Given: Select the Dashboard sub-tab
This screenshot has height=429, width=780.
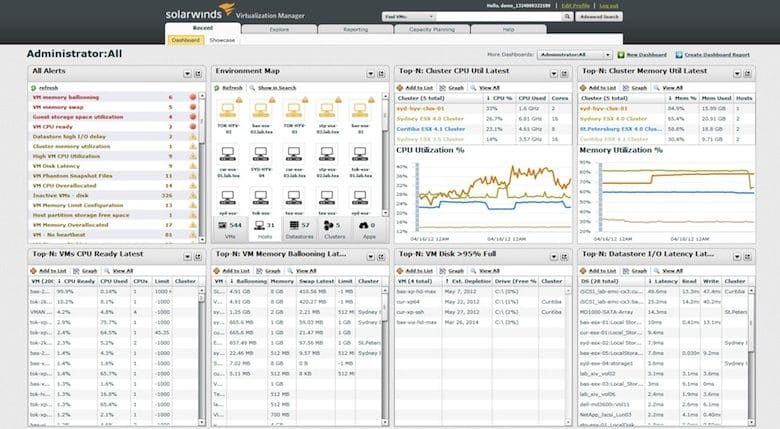Looking at the screenshot, I should 186,40.
